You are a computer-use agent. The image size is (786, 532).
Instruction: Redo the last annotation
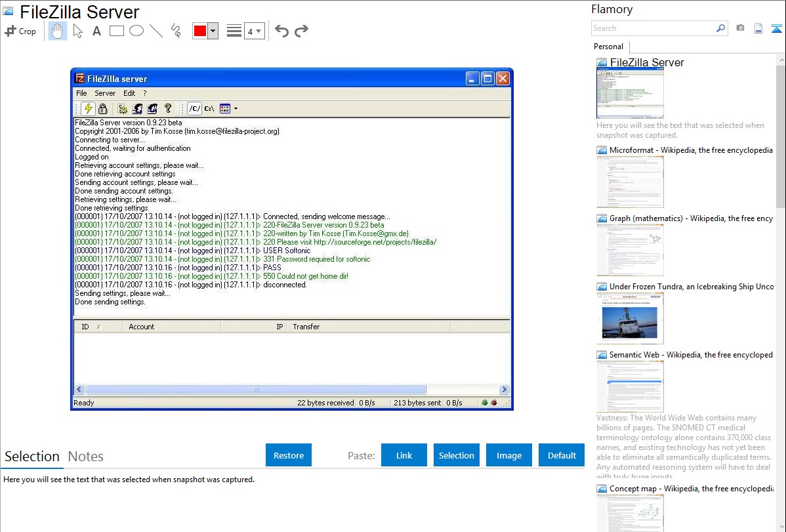[x=301, y=31]
